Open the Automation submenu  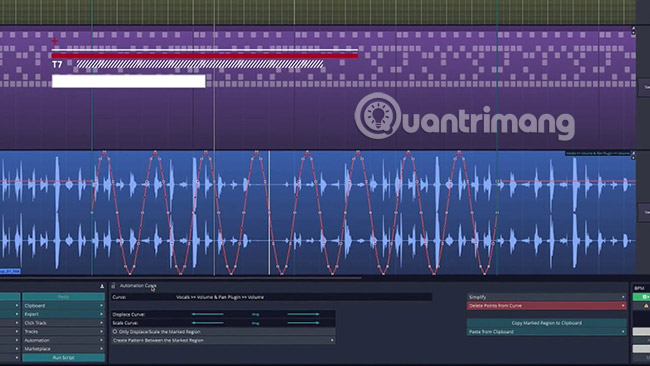click(x=63, y=340)
